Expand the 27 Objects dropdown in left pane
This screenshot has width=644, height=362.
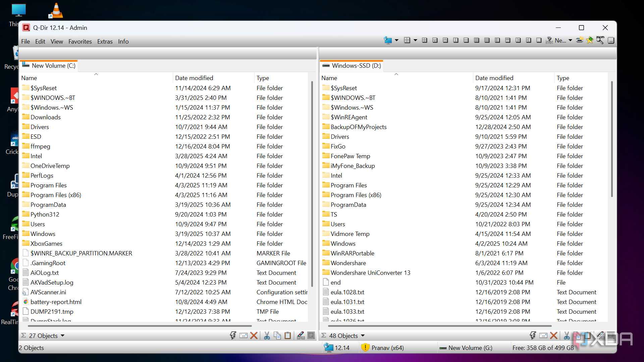62,336
